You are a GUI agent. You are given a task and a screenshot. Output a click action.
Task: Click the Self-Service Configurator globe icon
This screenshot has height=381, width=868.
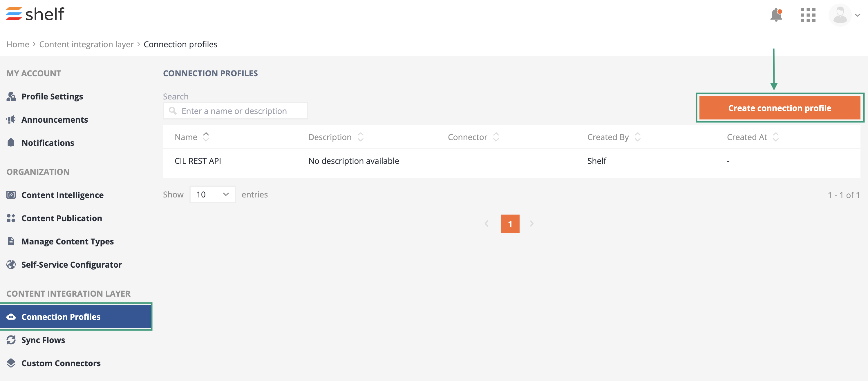(x=11, y=265)
